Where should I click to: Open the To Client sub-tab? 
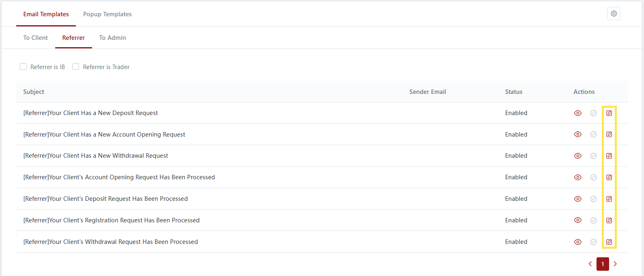click(x=35, y=38)
